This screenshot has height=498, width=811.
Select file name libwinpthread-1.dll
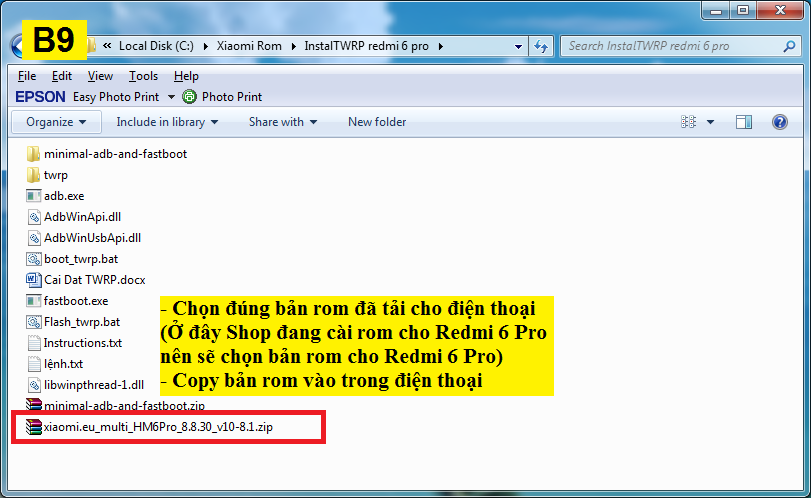(x=94, y=385)
